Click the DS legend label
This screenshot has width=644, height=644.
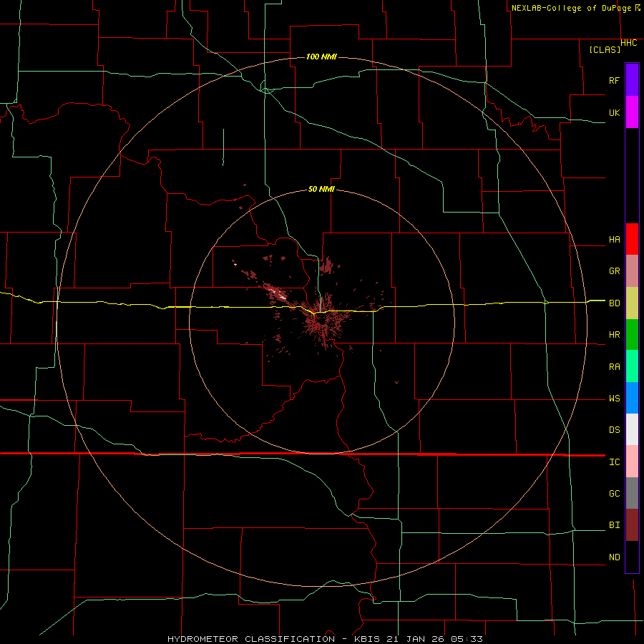coord(615,430)
